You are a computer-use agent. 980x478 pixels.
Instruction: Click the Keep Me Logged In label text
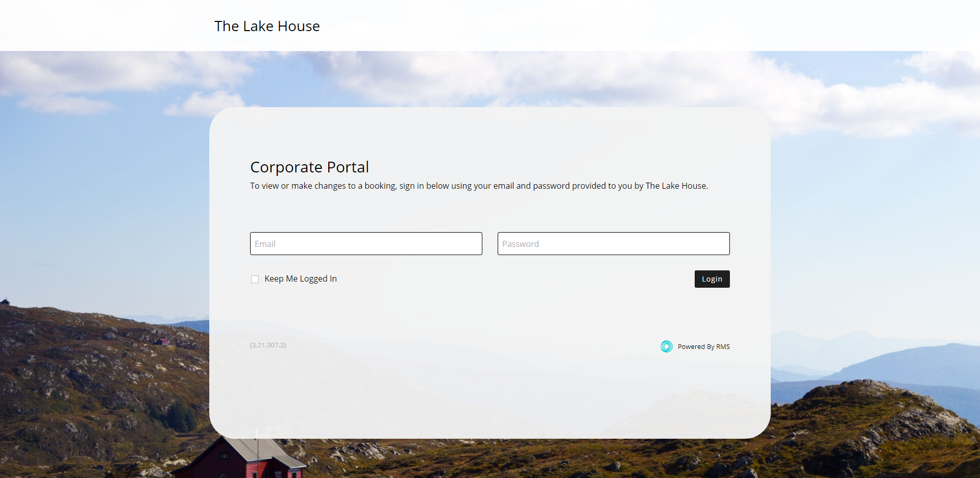click(300, 279)
